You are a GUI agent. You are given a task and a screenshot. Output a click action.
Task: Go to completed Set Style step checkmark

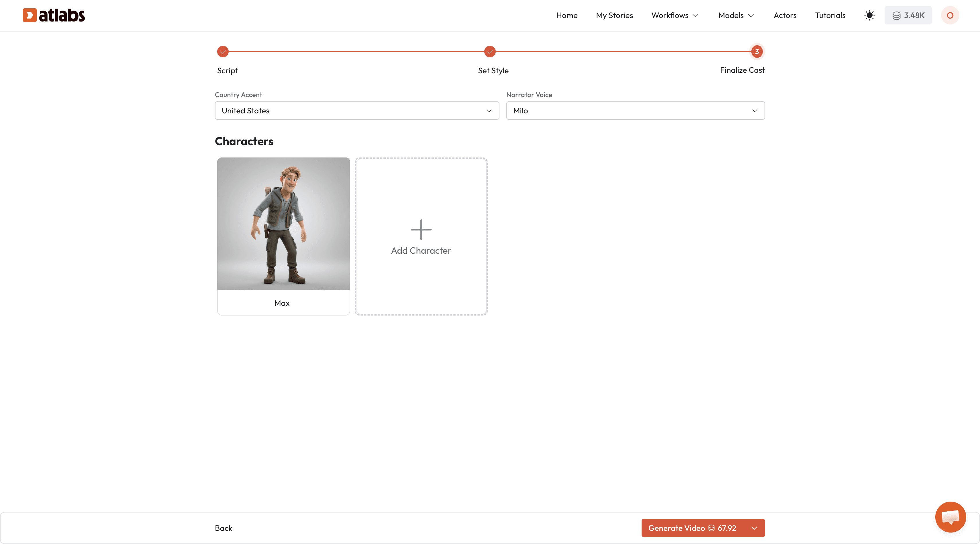[490, 52]
